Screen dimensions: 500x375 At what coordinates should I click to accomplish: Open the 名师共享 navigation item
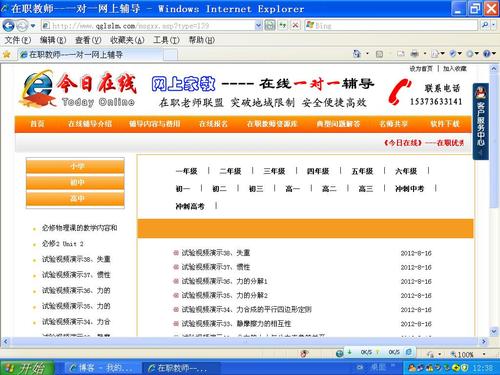(394, 124)
